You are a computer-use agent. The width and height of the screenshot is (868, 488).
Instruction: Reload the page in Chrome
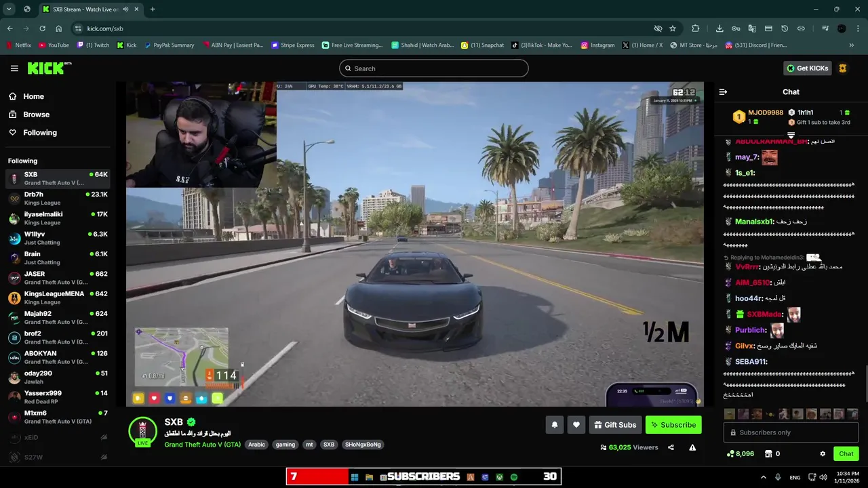coord(42,28)
